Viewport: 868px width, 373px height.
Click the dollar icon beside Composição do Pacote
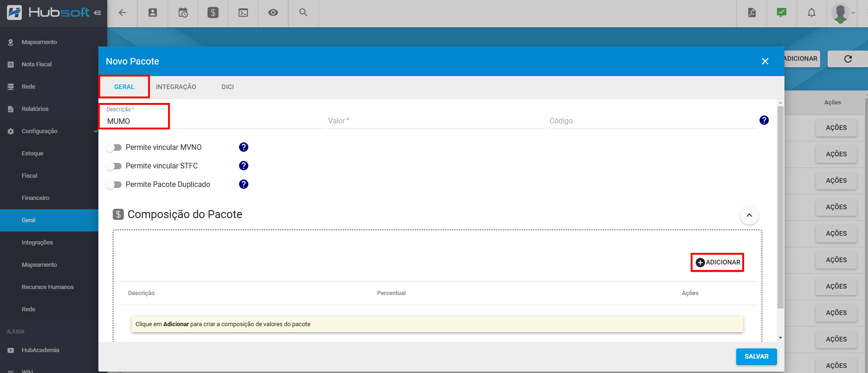tap(118, 214)
